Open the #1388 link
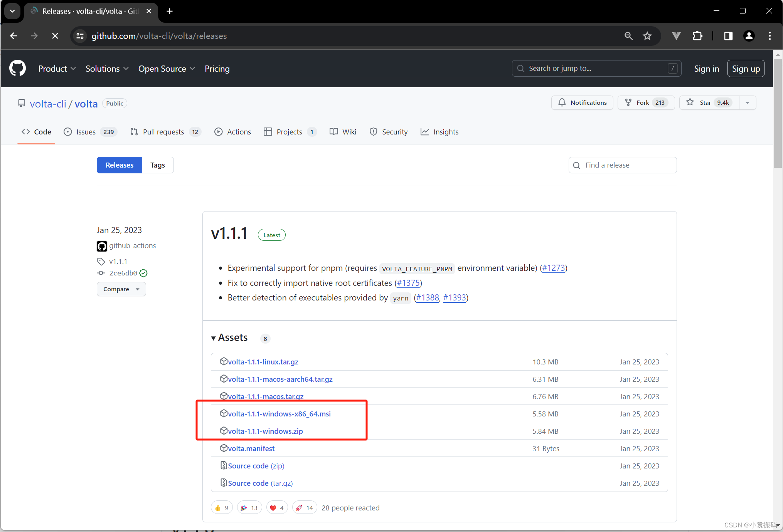The height and width of the screenshot is (532, 783). point(428,297)
